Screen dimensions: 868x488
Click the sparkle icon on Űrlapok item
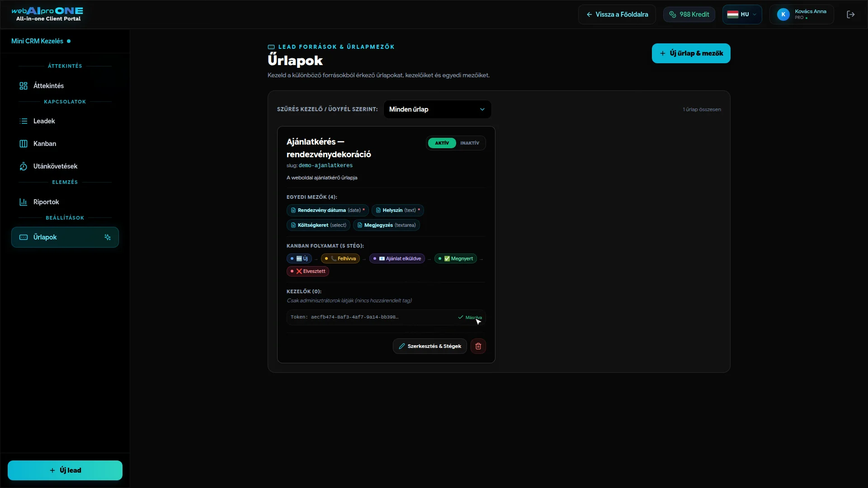coord(108,237)
